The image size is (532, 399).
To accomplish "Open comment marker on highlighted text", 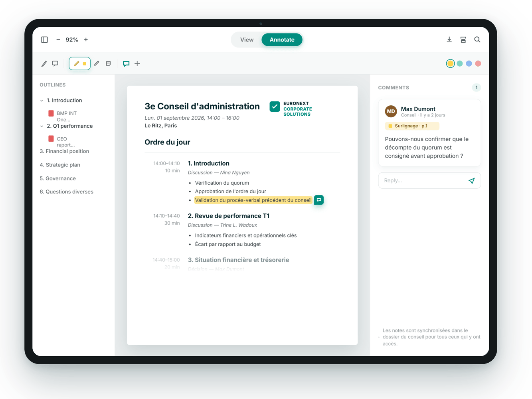I will tap(319, 200).
